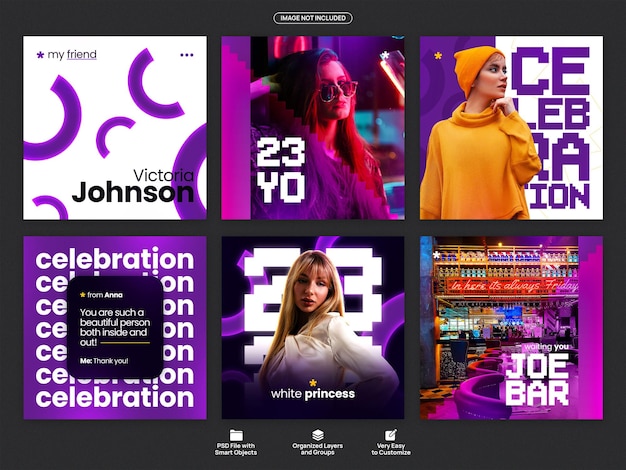Screen dimensions: 626x470
Task: Click the 'IMAGE NOT INCLUDED' badge
Action: pos(313,18)
